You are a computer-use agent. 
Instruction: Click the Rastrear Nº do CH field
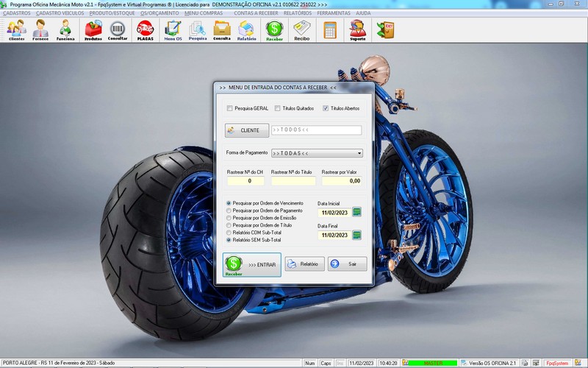click(x=245, y=181)
